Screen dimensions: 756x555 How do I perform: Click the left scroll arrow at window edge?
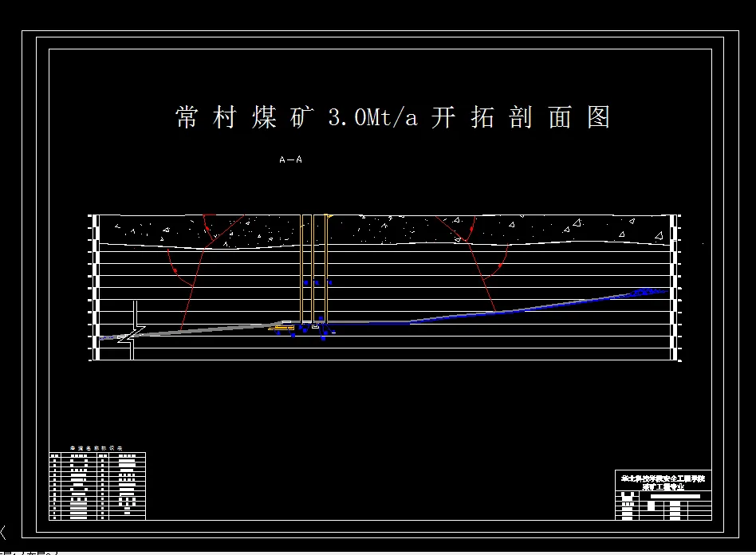3,533
